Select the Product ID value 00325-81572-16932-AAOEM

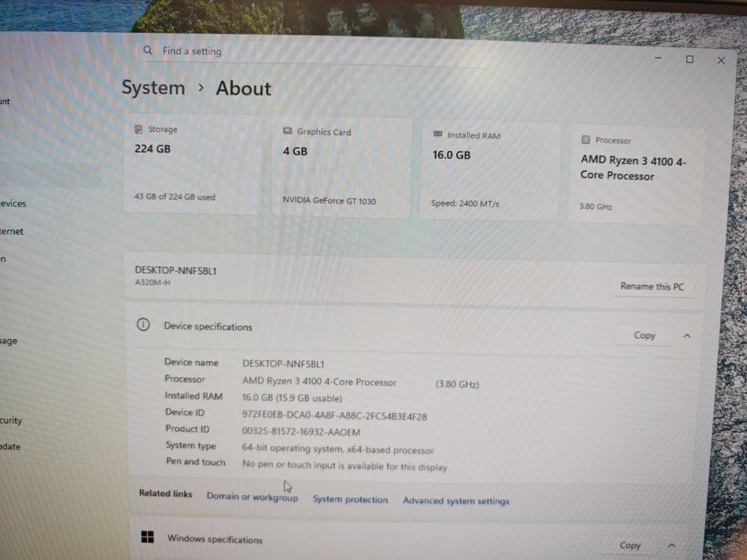(x=301, y=431)
